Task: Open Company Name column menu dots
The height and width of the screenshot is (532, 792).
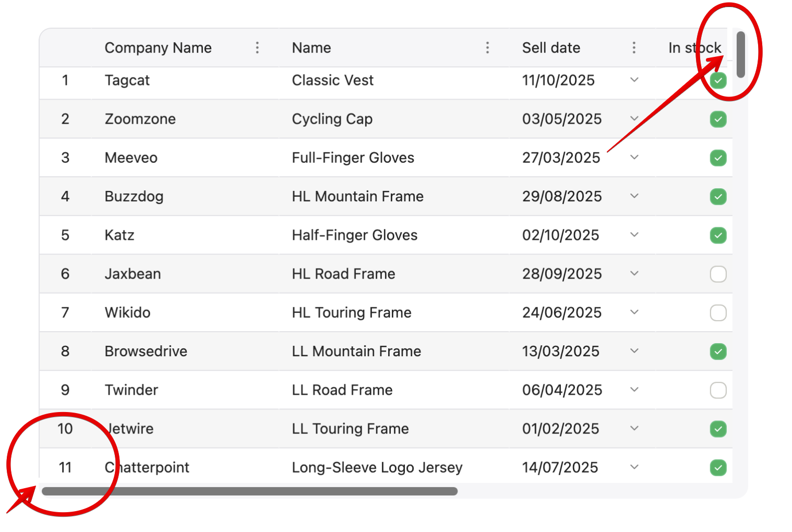Action: (257, 48)
